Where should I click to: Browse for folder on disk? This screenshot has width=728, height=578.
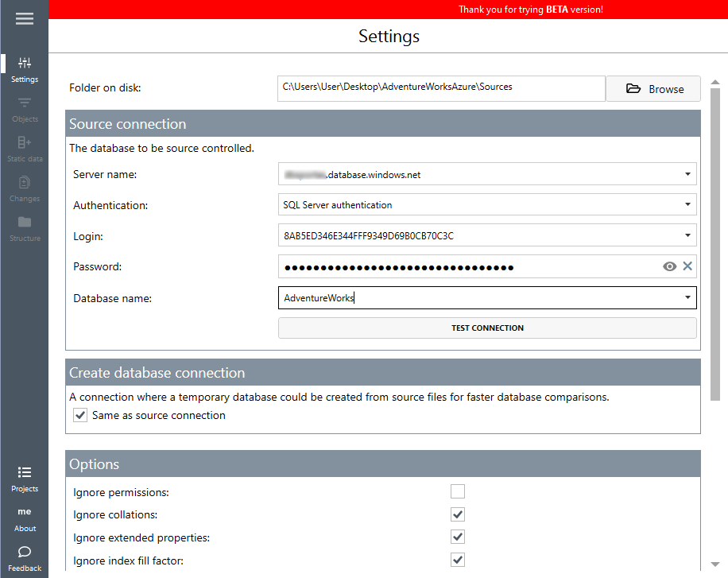pos(653,89)
